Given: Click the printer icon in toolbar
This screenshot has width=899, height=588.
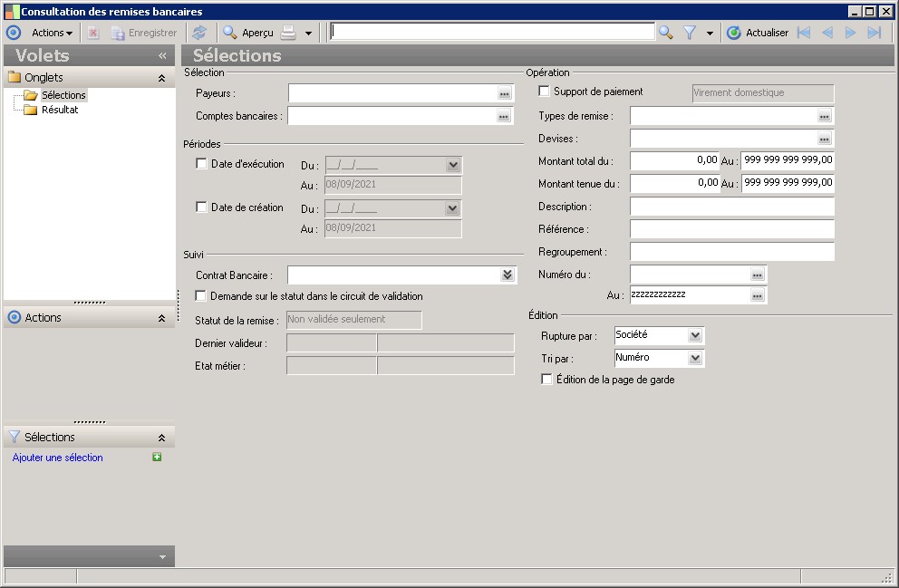Looking at the screenshot, I should 288,33.
